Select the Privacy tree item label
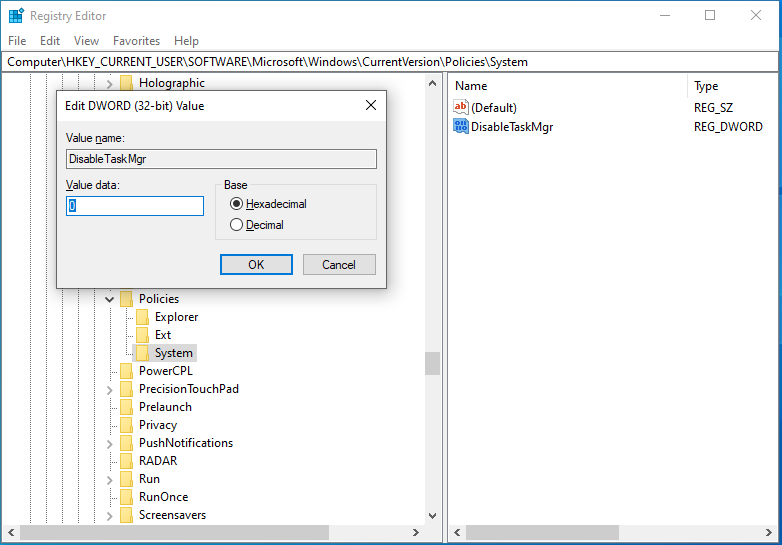The width and height of the screenshot is (782, 545). coord(158,425)
